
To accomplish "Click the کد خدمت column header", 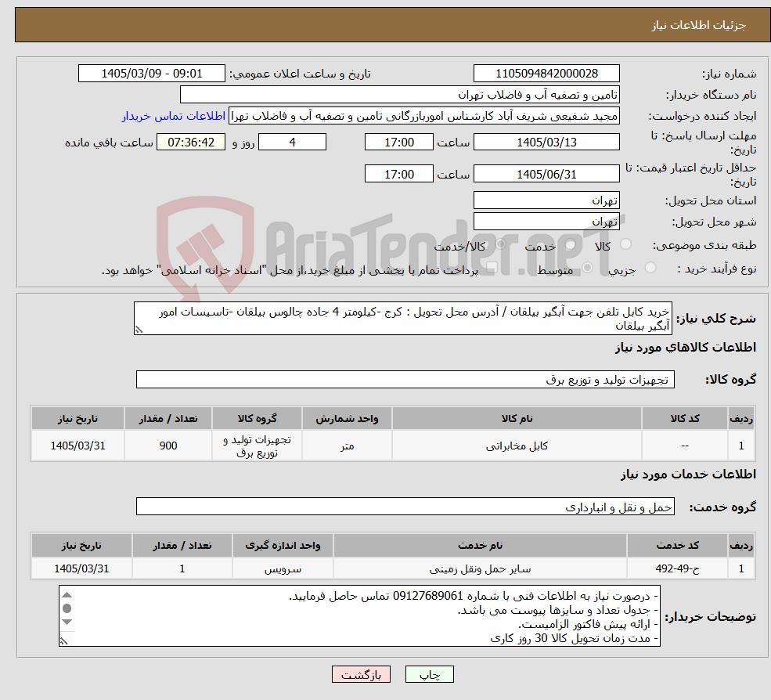I will click(x=677, y=546).
